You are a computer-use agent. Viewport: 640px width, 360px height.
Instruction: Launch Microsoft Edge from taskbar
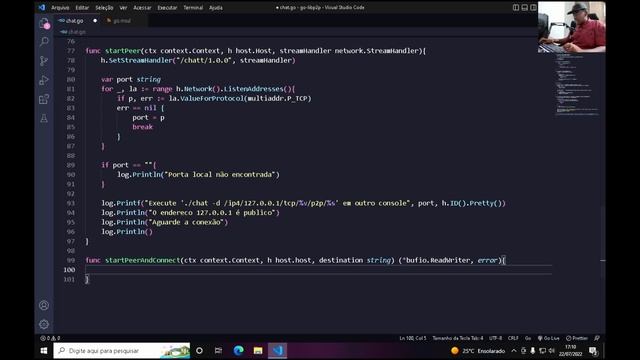[238, 351]
